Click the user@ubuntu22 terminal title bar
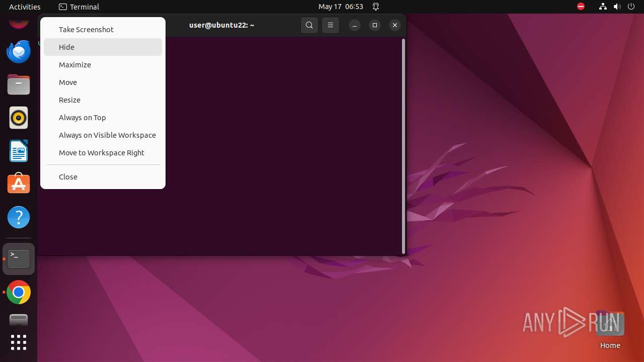This screenshot has width=644, height=362. (x=222, y=25)
